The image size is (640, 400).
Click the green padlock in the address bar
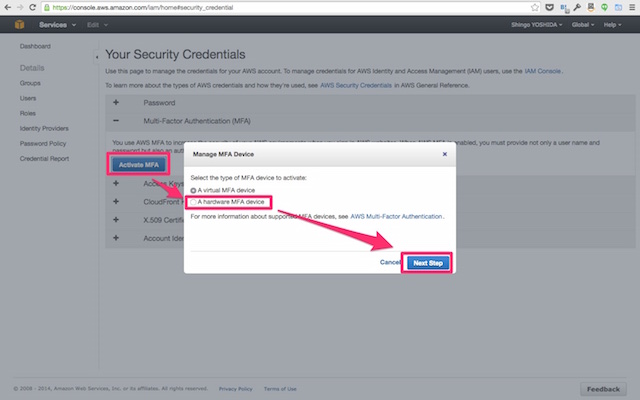pos(47,7)
